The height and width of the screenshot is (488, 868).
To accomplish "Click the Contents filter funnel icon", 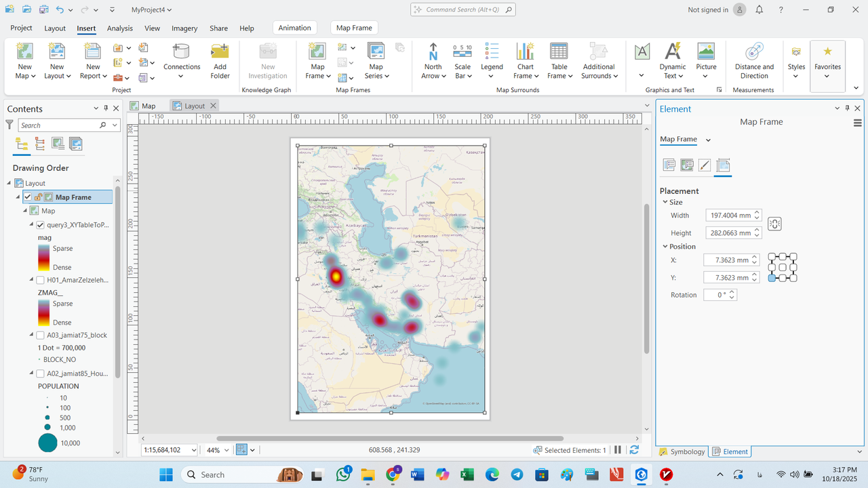I will pos(9,125).
